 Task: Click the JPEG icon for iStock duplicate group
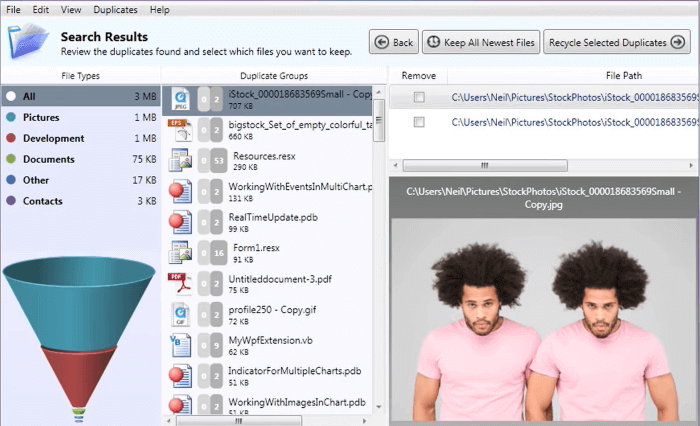181,99
